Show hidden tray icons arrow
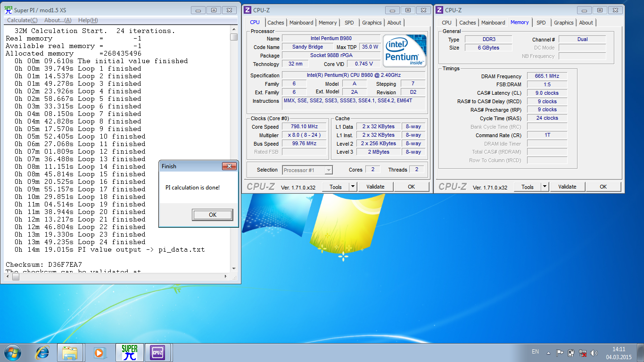This screenshot has width=644, height=362. click(x=548, y=353)
